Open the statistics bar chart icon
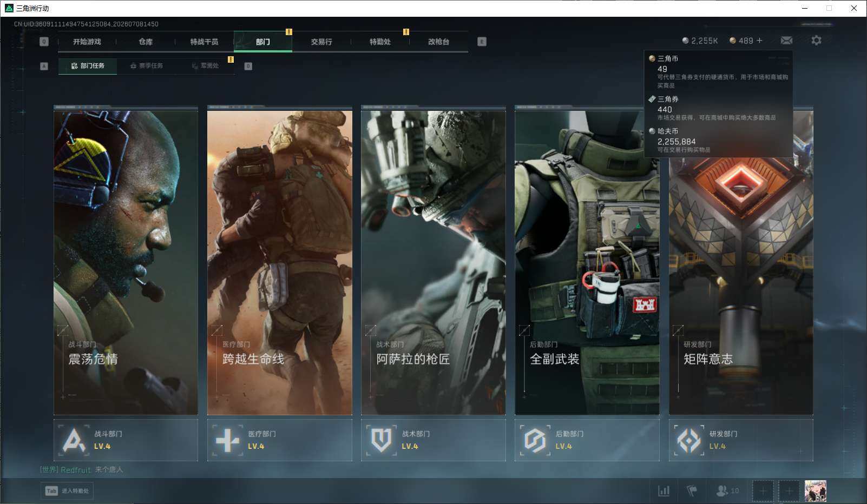The width and height of the screenshot is (867, 504). click(664, 491)
